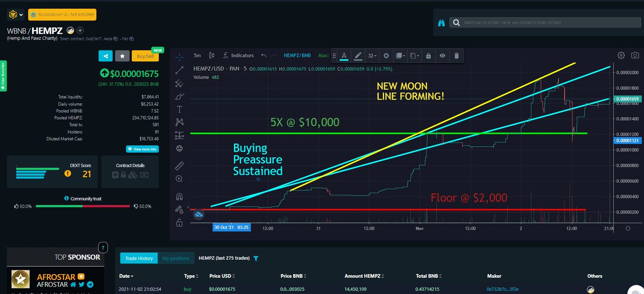Open text color picker in drawing toolbar
The height and width of the screenshot is (294, 644).
[x=344, y=56]
